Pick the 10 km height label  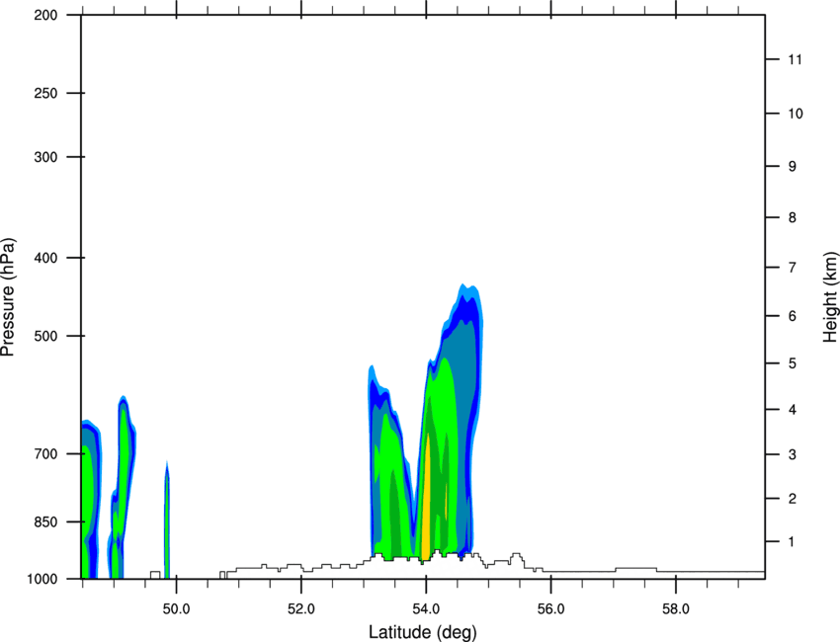[796, 114]
